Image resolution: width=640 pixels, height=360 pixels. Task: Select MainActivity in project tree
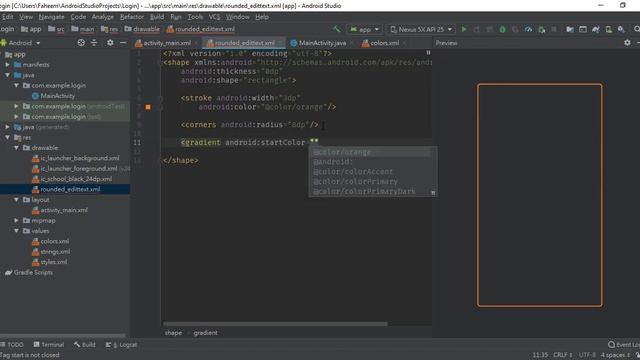(58, 96)
